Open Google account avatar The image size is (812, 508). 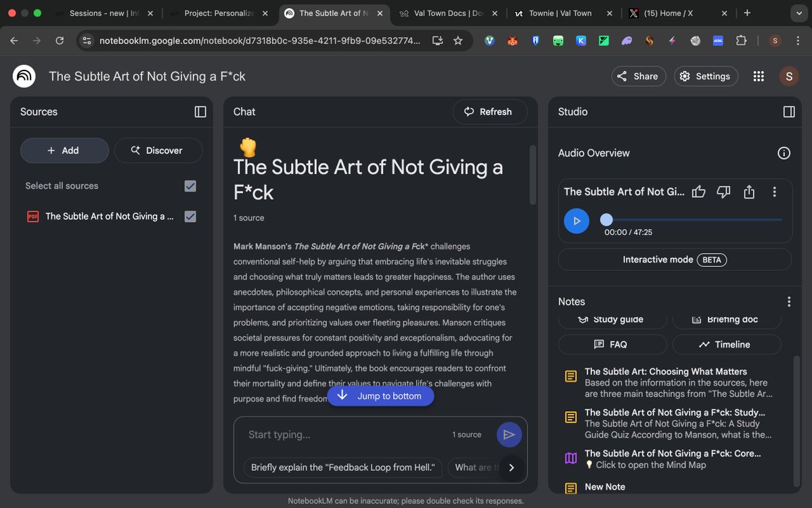[x=788, y=77]
